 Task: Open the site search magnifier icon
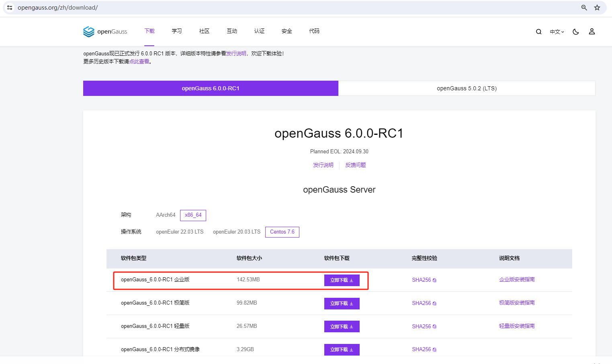[x=538, y=32]
